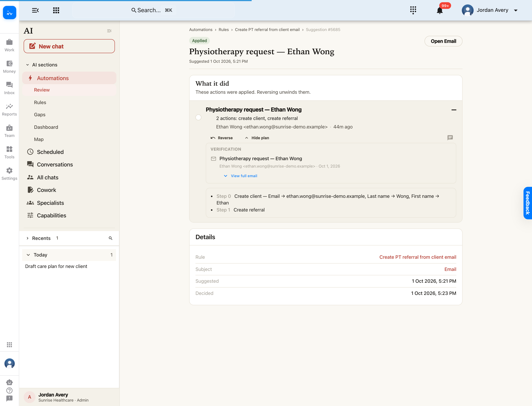This screenshot has height=406, width=532.
Task: Collapse the AI panel using its header icon
Action: 109,31
